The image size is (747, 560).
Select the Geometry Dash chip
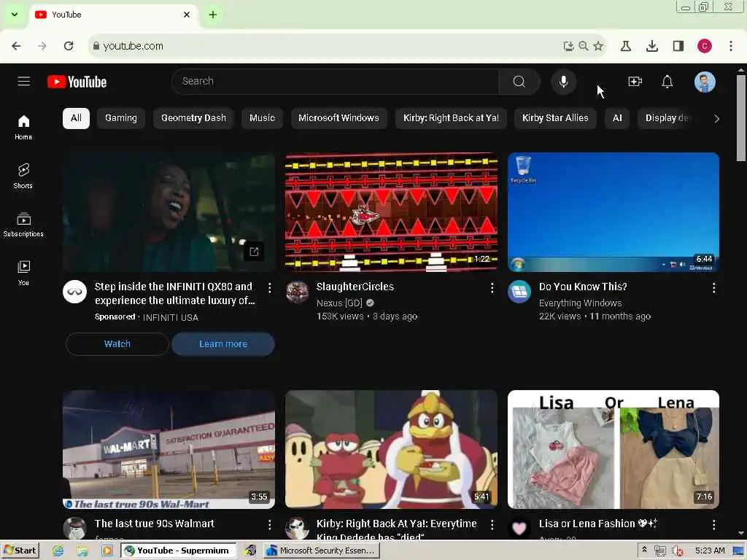193,118
